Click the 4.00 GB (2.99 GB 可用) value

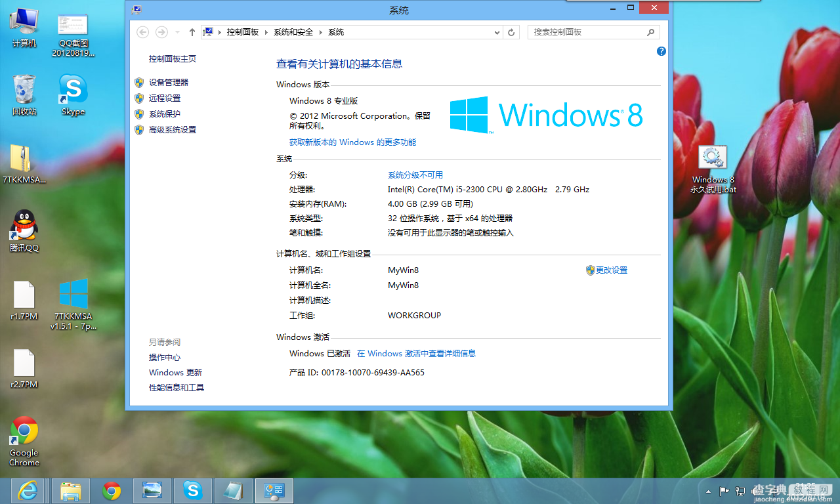tap(430, 204)
